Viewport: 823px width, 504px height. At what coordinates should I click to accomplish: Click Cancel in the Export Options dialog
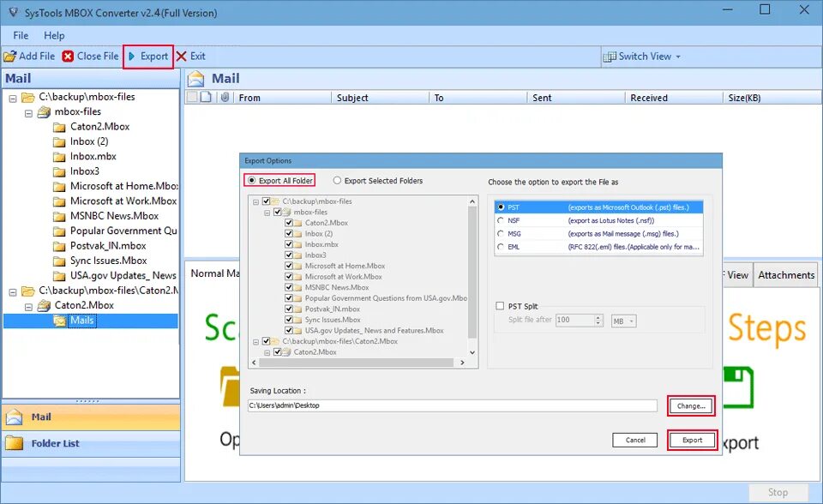point(634,440)
